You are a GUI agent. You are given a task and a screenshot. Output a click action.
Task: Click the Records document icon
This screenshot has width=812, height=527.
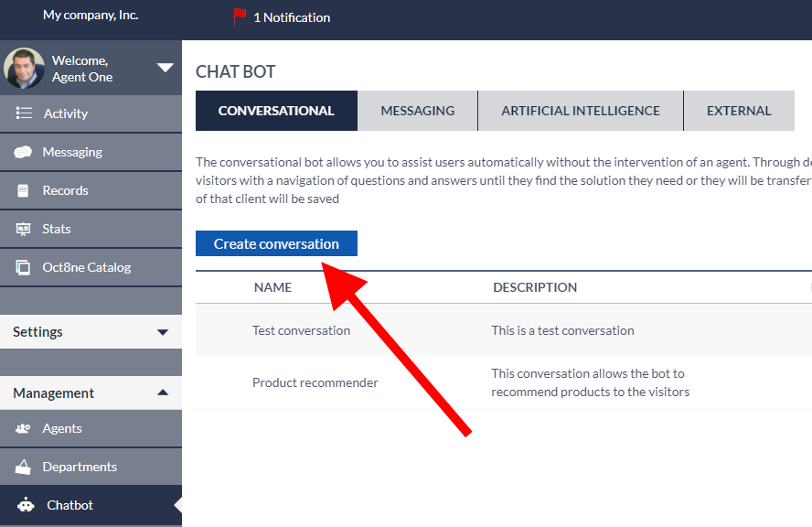click(x=24, y=190)
